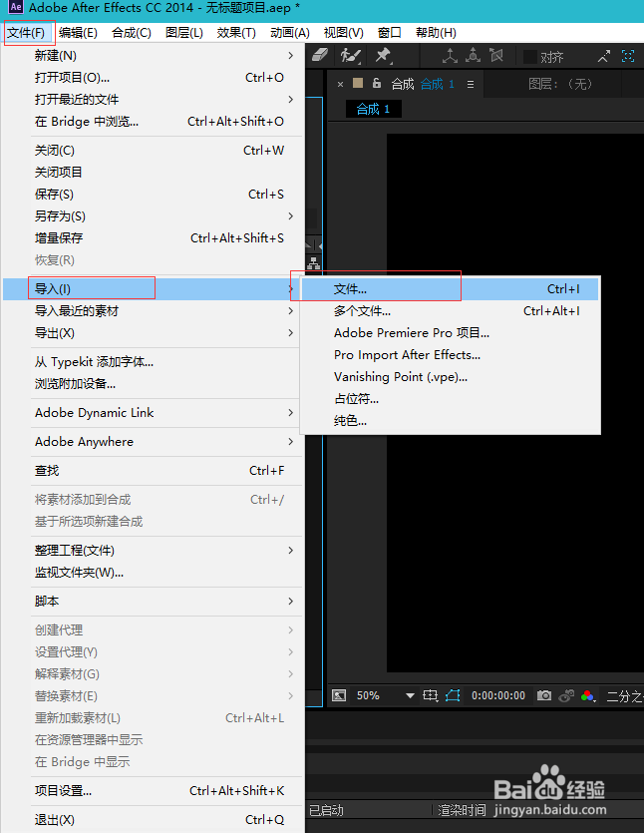Choose 退出(X) menu item

point(153,820)
